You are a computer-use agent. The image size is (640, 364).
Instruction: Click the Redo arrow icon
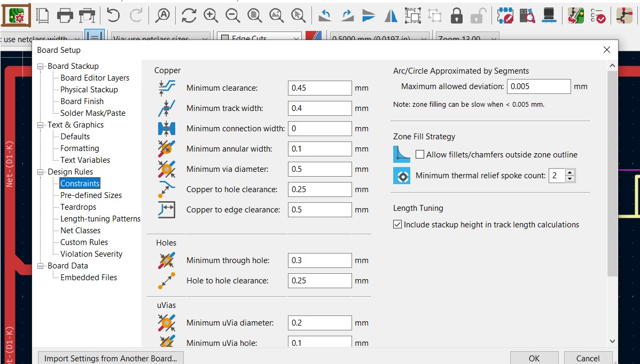136,15
